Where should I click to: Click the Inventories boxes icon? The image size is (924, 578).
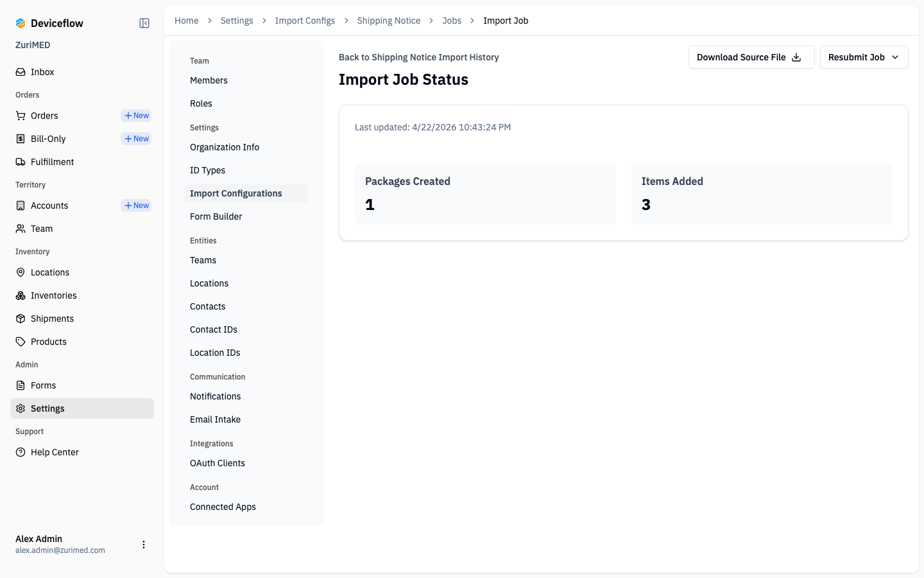21,295
